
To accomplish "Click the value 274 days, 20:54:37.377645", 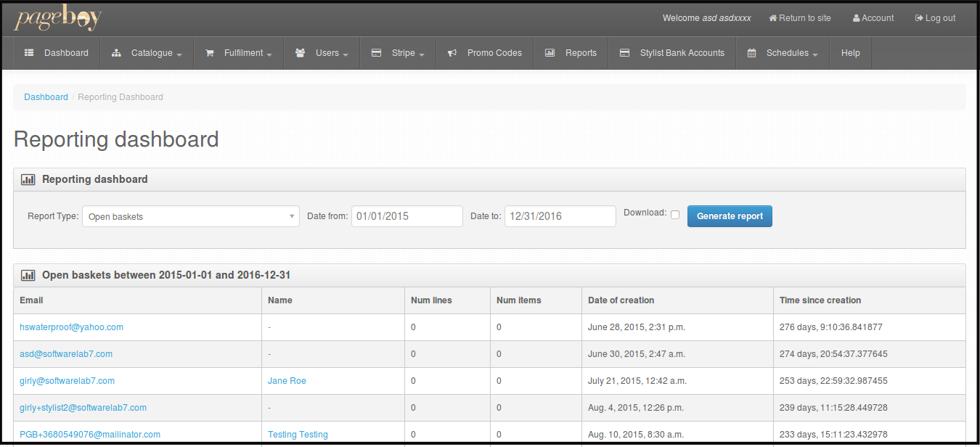I will (833, 354).
